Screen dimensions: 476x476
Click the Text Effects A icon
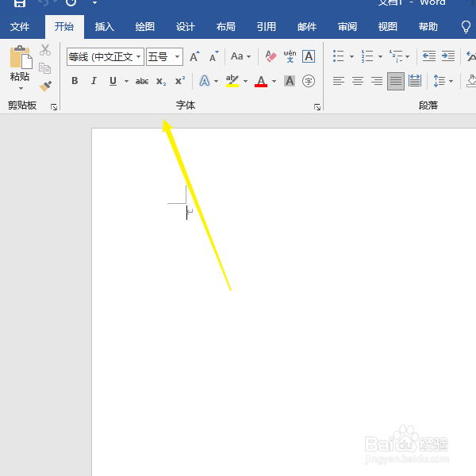[x=205, y=81]
